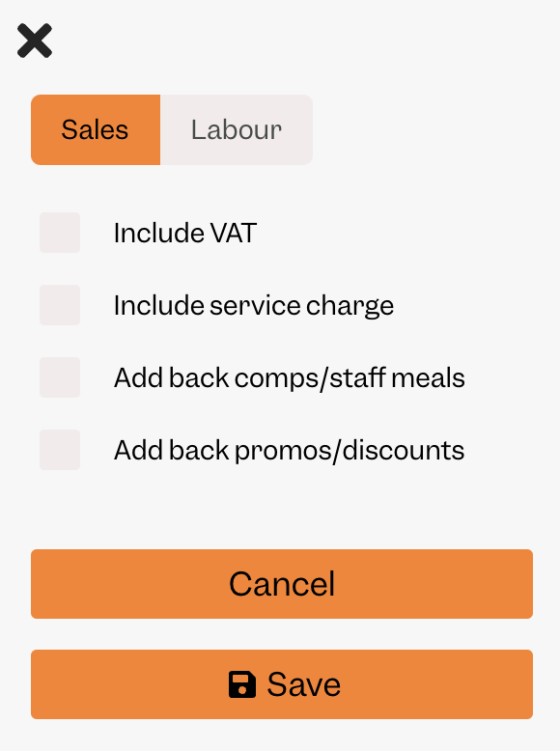Viewport: 560px width, 751px height.
Task: Open the Labour tab
Action: click(237, 129)
